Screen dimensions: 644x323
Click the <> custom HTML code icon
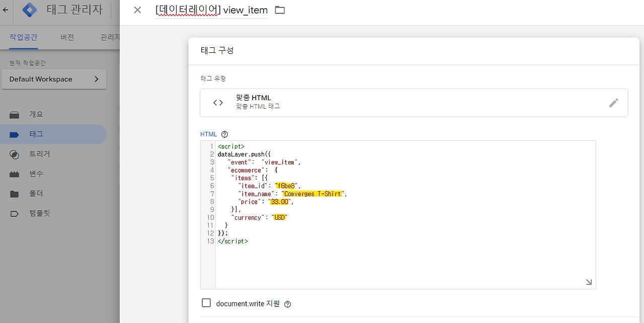218,102
